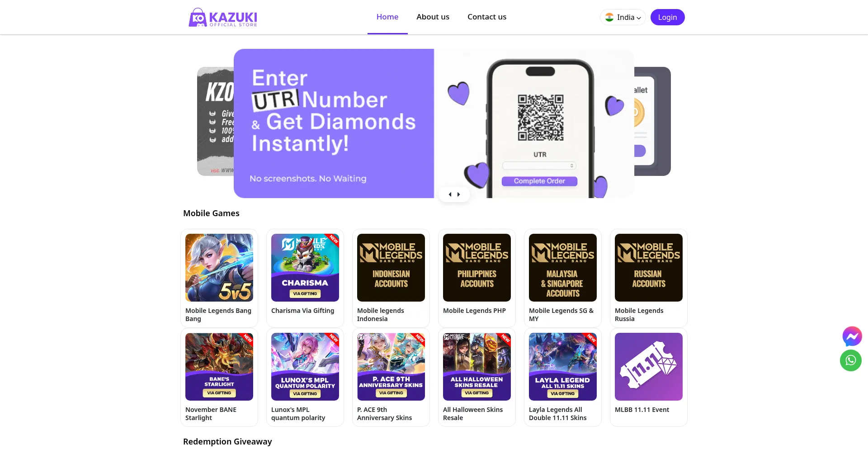
Task: Open Layla Legends All Double 11.11 Skins link
Action: pos(558,414)
